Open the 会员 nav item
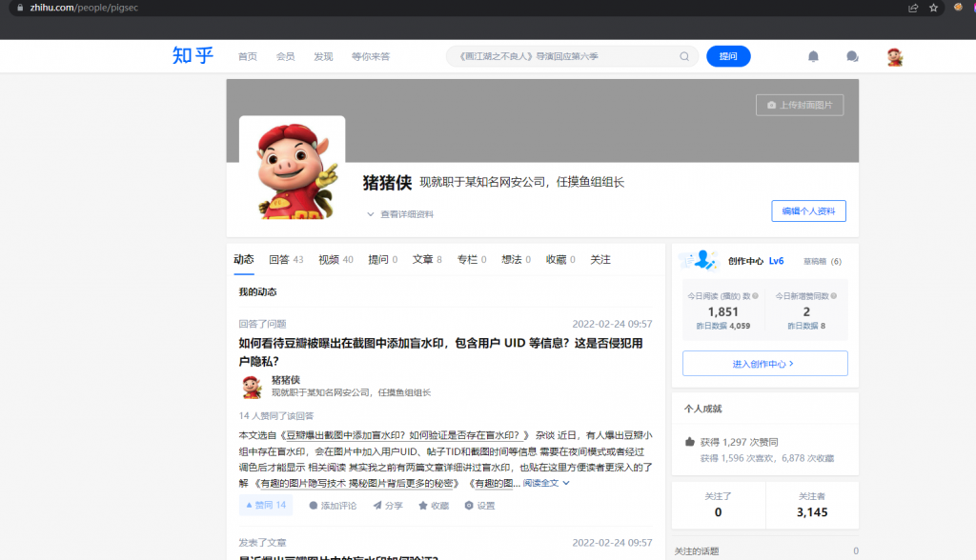Image resolution: width=976 pixels, height=560 pixels. pos(286,56)
